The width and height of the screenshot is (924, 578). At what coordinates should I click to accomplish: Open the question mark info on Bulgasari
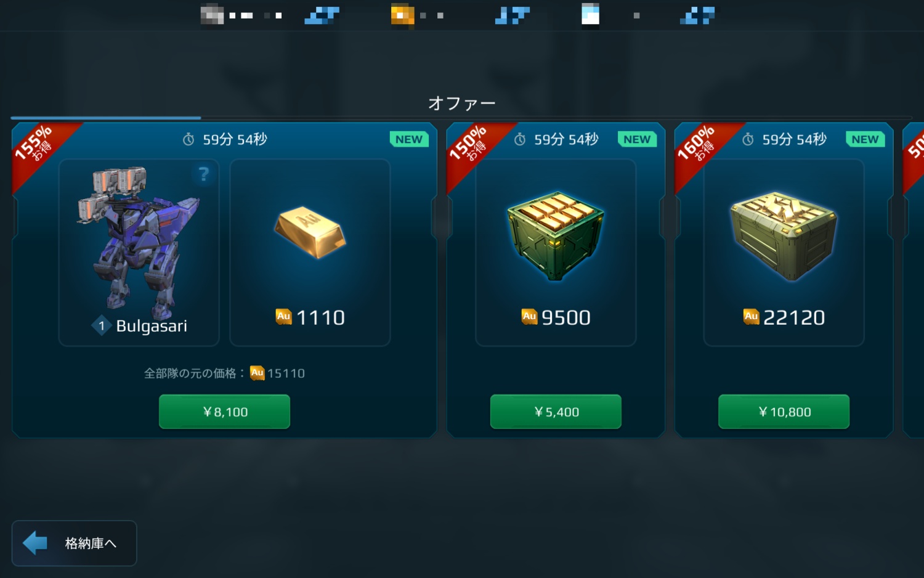point(204,174)
